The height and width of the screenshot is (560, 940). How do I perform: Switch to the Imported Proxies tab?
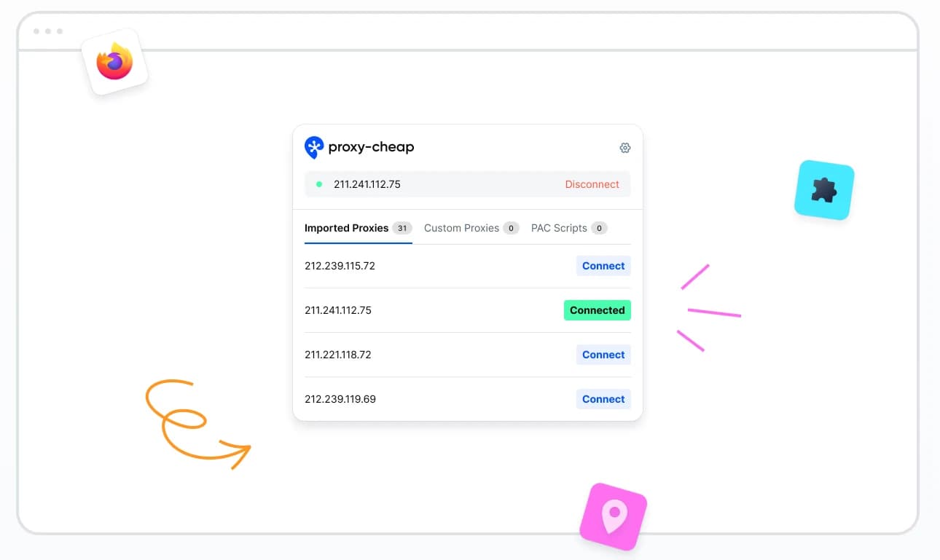point(346,228)
